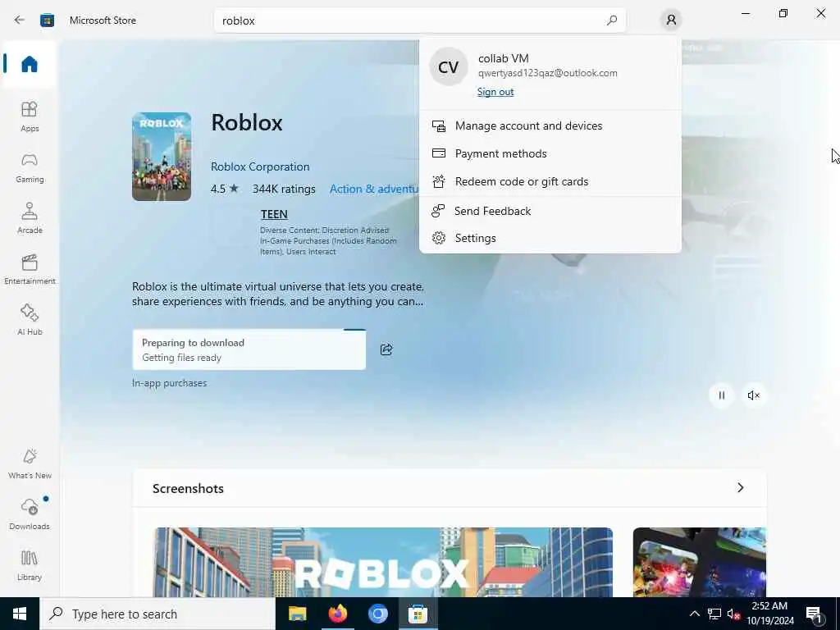Click the volume tray icon
This screenshot has height=630, width=840.
(733, 614)
